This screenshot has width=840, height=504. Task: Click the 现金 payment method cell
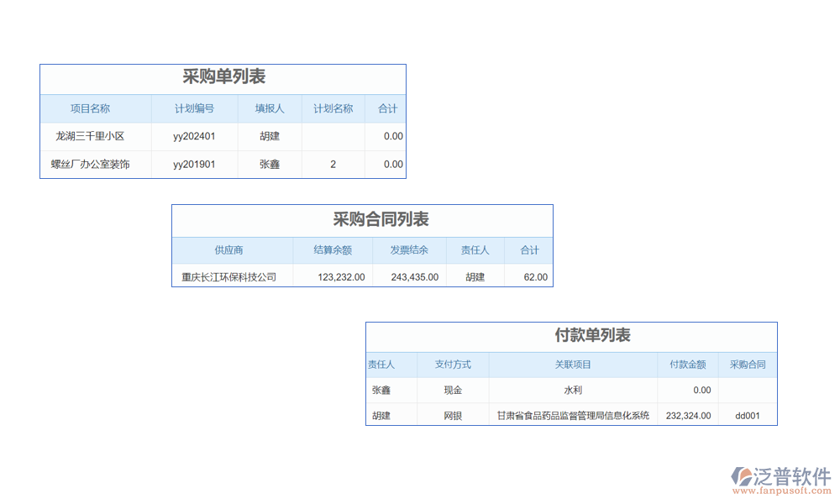click(453, 390)
